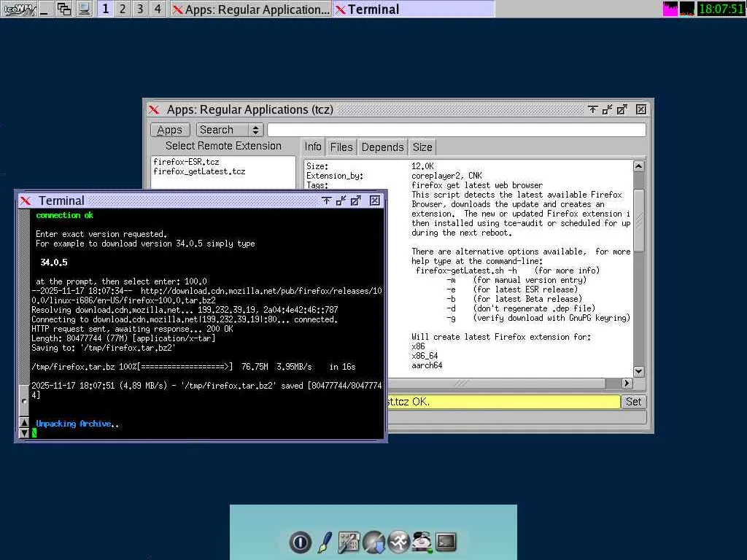Click the 'Select Remote Extension' label

223,146
